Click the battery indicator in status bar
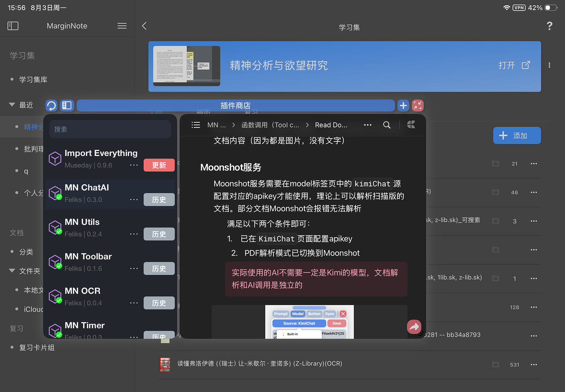The width and height of the screenshot is (565, 392). click(551, 8)
